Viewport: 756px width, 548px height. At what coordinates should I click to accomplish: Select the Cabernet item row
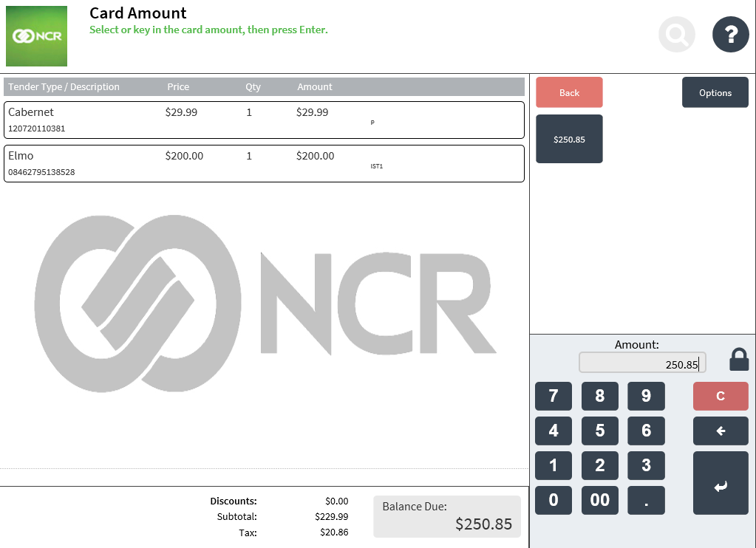click(x=265, y=120)
